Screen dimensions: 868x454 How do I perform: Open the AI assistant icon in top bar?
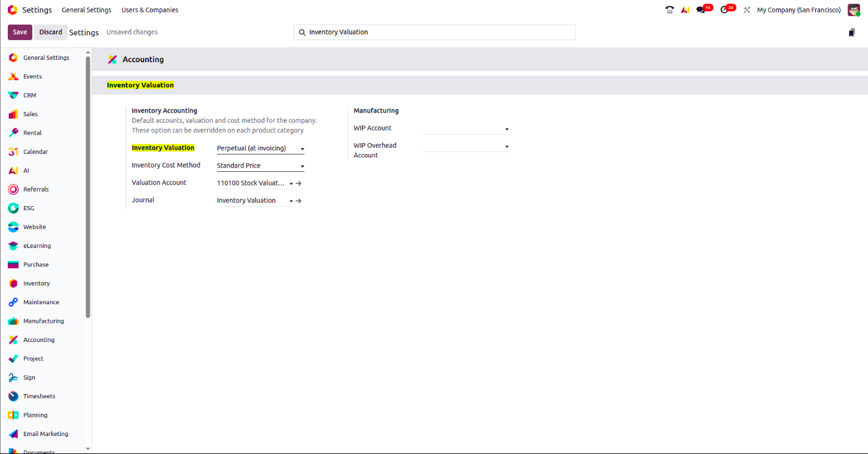click(x=685, y=10)
